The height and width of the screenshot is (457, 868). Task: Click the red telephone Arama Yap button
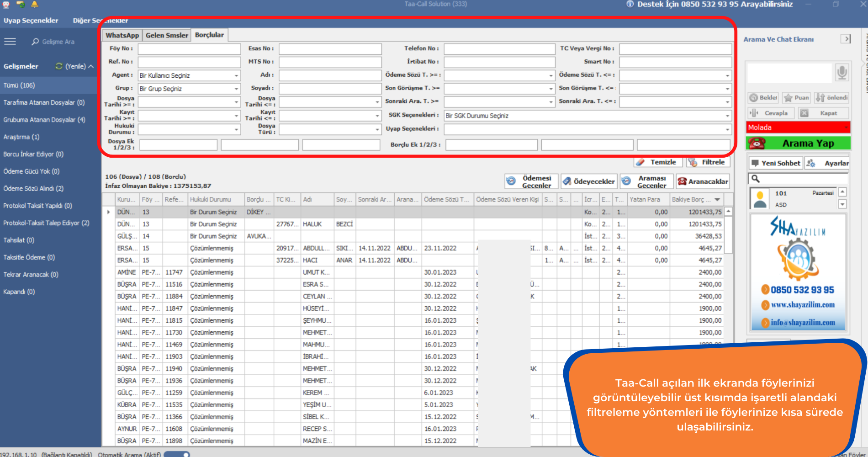point(799,143)
